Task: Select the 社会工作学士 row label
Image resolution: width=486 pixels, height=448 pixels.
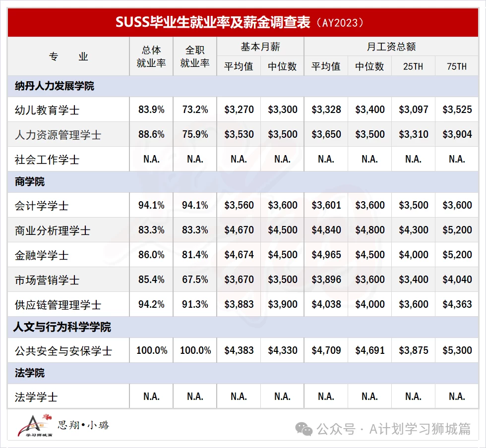Action: click(x=47, y=160)
